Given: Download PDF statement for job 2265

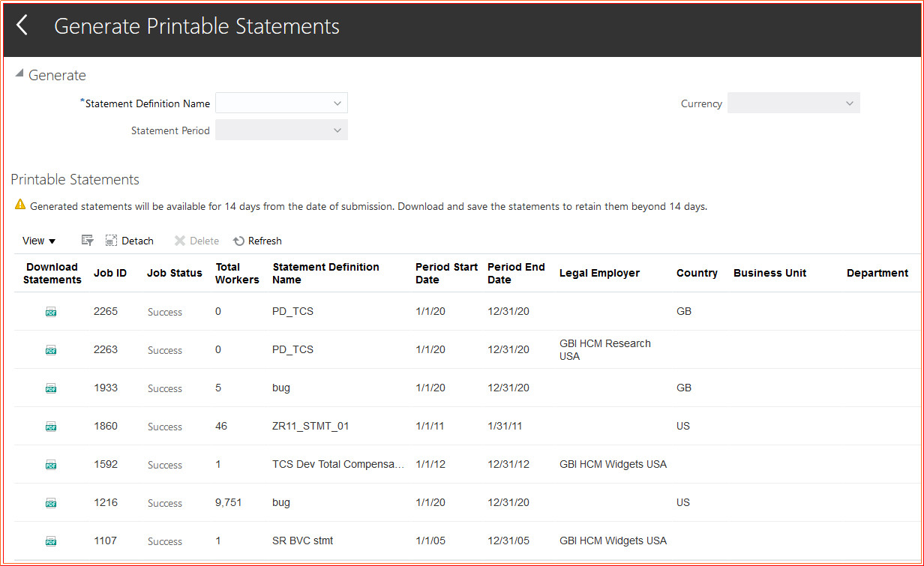Looking at the screenshot, I should (x=51, y=312).
